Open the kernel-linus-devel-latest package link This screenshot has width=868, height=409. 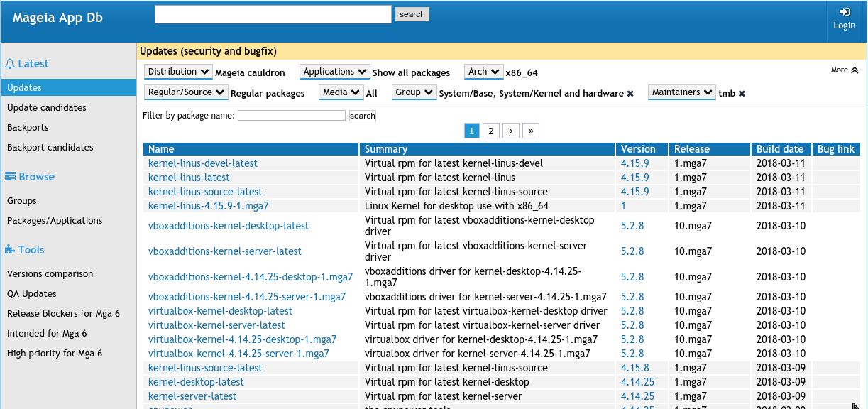point(203,163)
